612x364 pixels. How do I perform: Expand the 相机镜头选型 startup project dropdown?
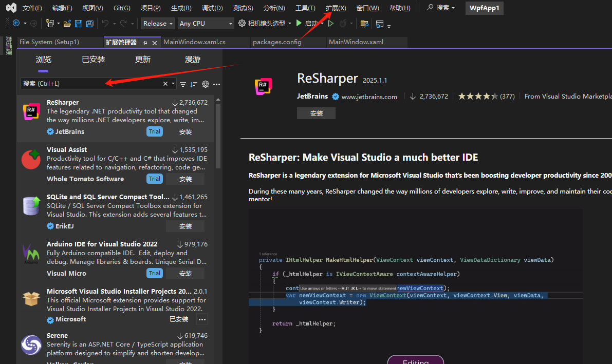point(290,24)
